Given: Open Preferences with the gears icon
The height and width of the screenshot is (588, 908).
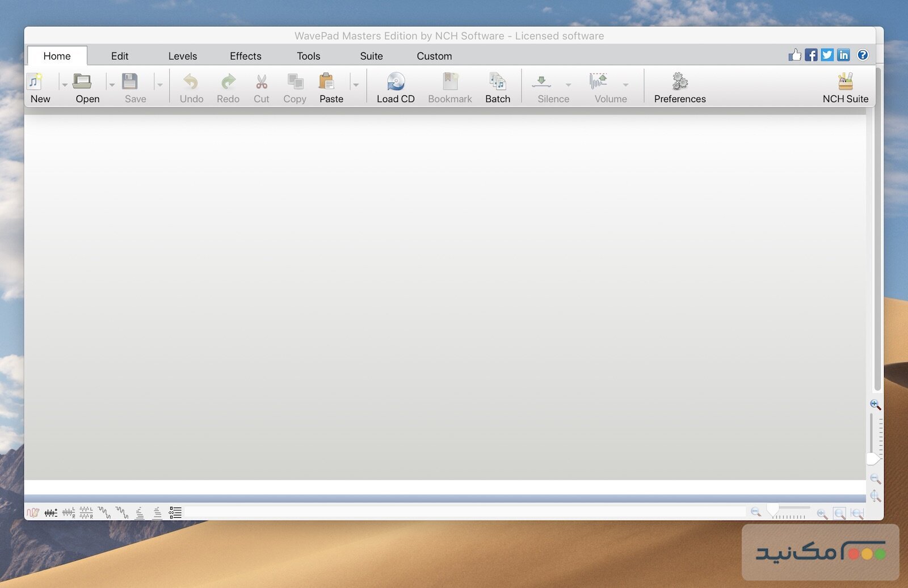Looking at the screenshot, I should [679, 83].
